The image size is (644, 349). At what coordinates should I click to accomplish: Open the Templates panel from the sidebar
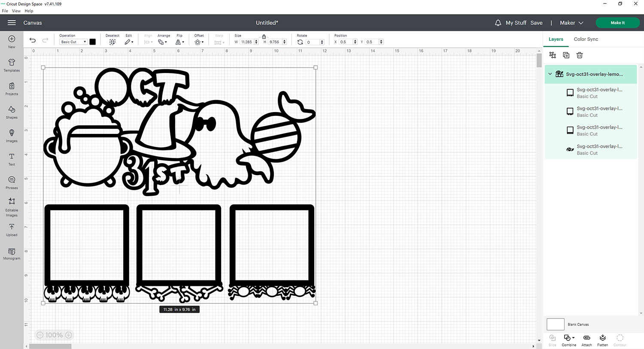(x=12, y=65)
